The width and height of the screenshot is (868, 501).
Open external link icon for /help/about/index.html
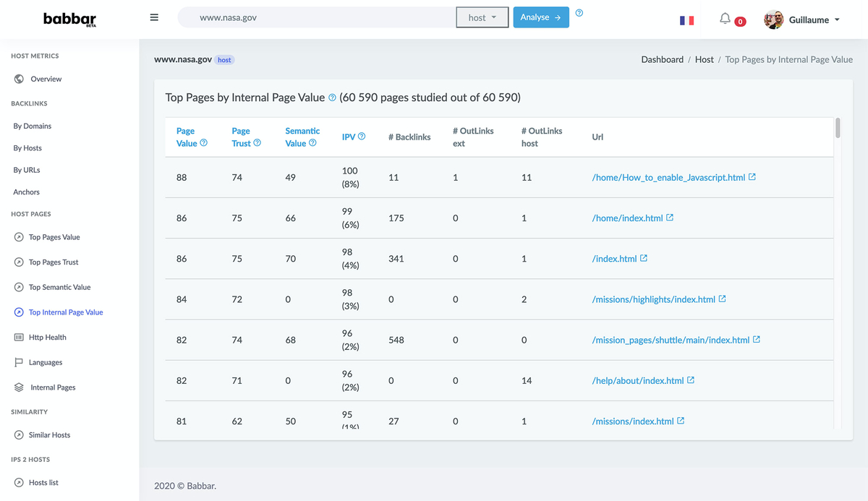691,380
